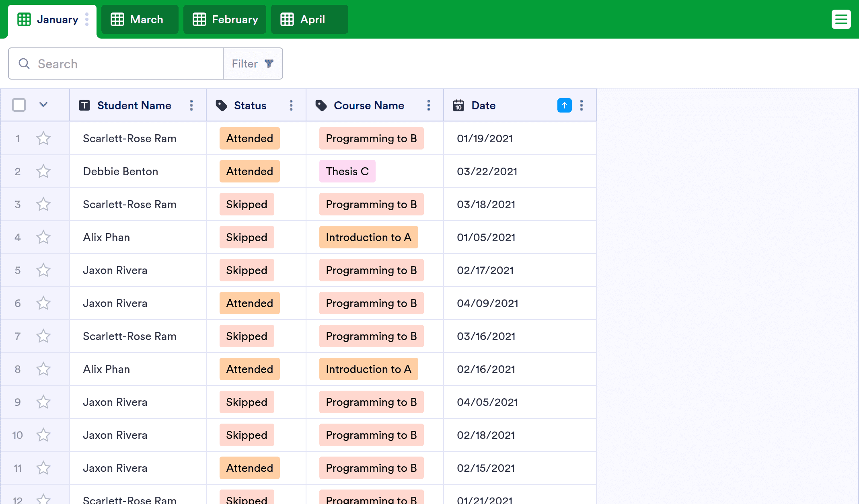Select the Debbie Benton name cell
Image resolution: width=859 pixels, height=504 pixels.
click(138, 171)
